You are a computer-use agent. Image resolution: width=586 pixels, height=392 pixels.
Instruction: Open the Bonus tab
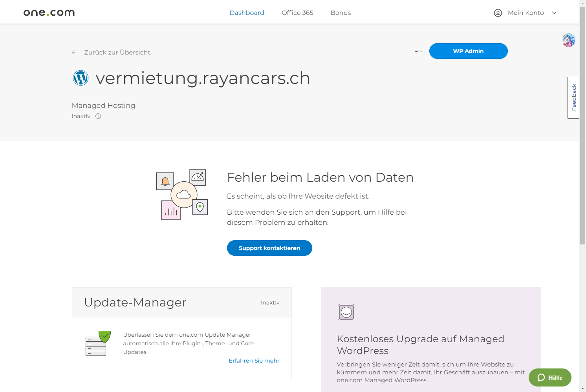(341, 13)
